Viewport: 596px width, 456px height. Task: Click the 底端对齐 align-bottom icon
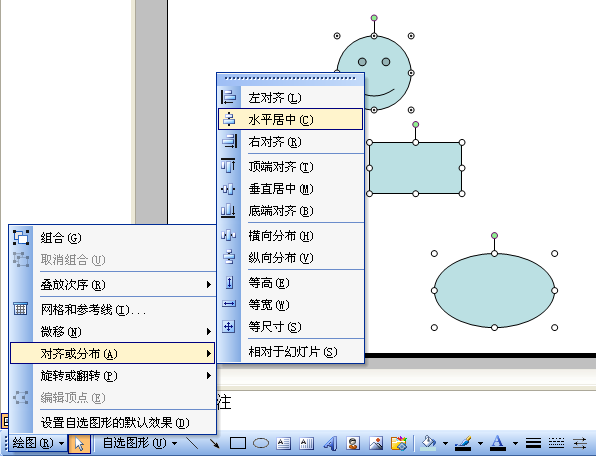pyautogui.click(x=228, y=211)
